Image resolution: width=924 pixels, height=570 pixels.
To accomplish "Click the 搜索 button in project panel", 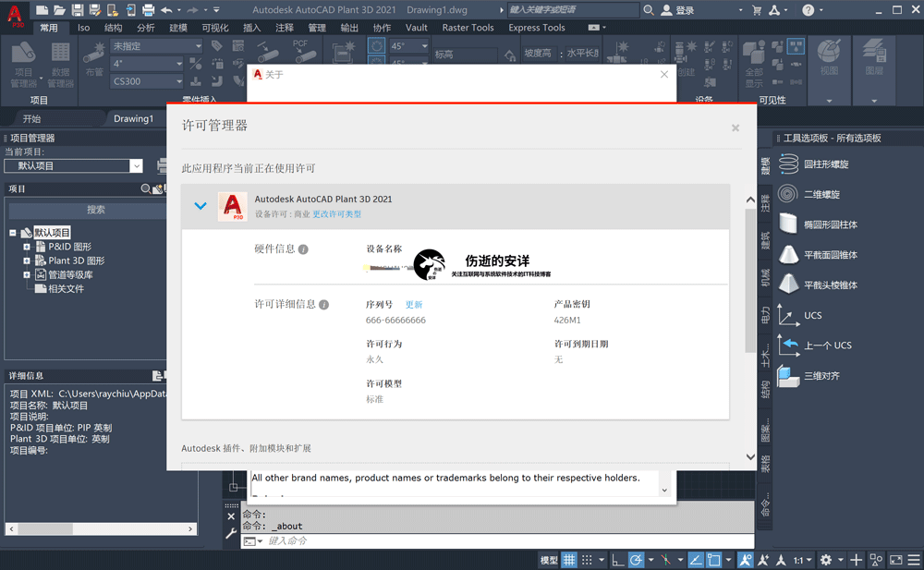I will [x=87, y=210].
